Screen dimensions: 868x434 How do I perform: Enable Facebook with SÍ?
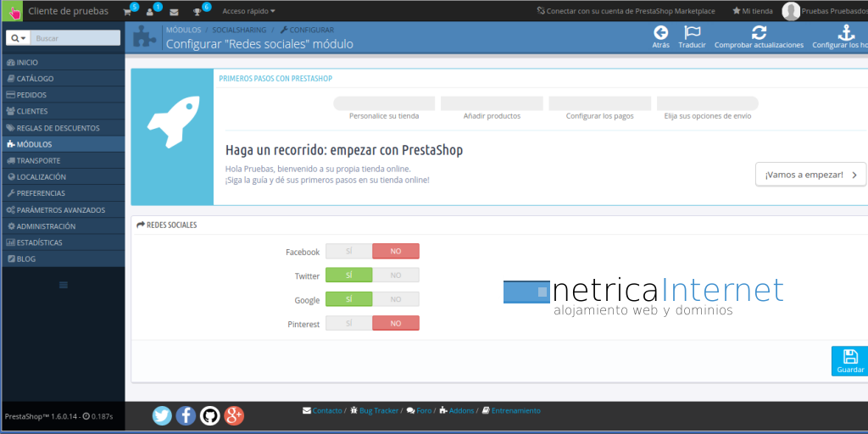348,251
